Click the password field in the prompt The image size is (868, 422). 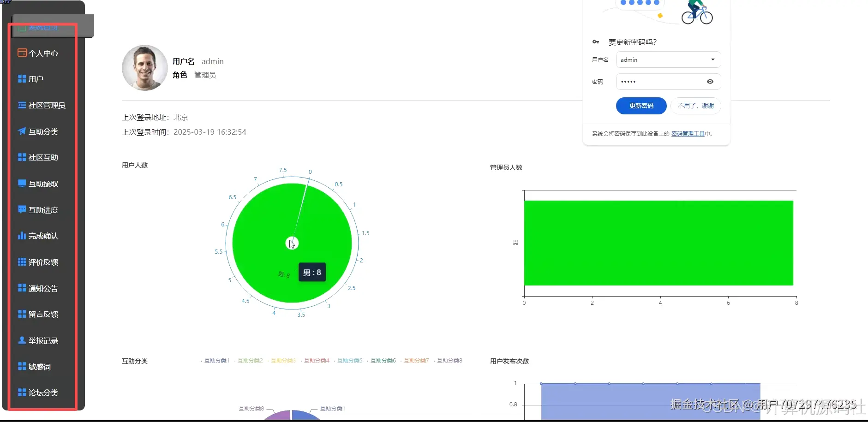pos(669,82)
